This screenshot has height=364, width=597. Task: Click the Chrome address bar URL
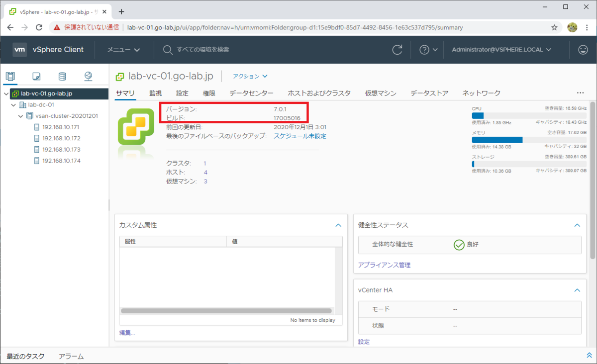295,27
